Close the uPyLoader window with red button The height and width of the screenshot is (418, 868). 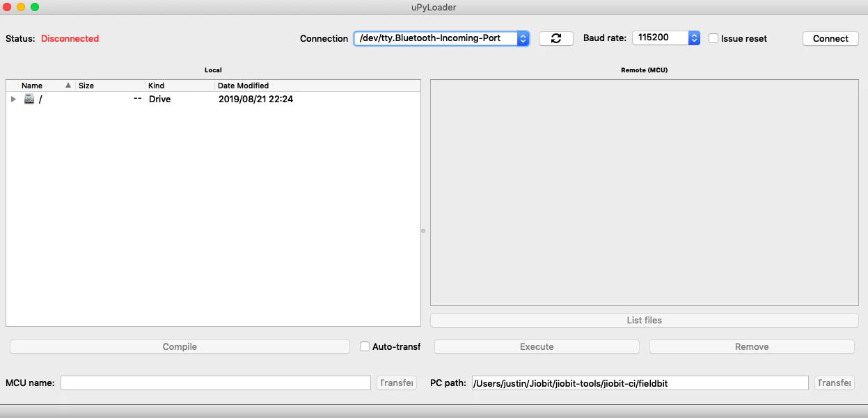7,7
